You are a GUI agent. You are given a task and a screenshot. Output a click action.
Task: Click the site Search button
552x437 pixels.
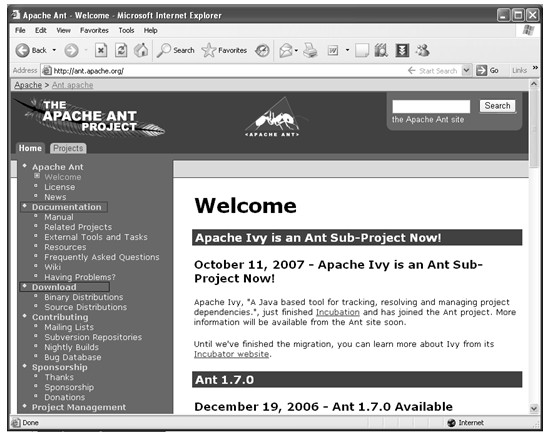497,106
